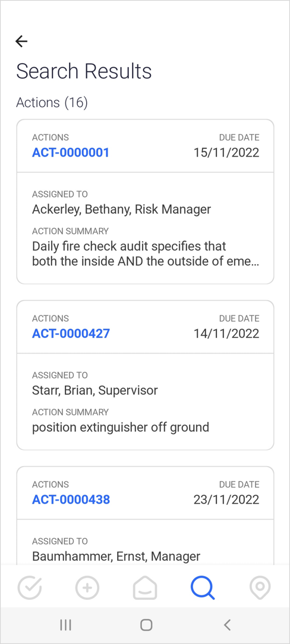Screen dimensions: 290x644
Task: Open the checkmark tasks icon in bottom bar
Action: tap(30, 587)
